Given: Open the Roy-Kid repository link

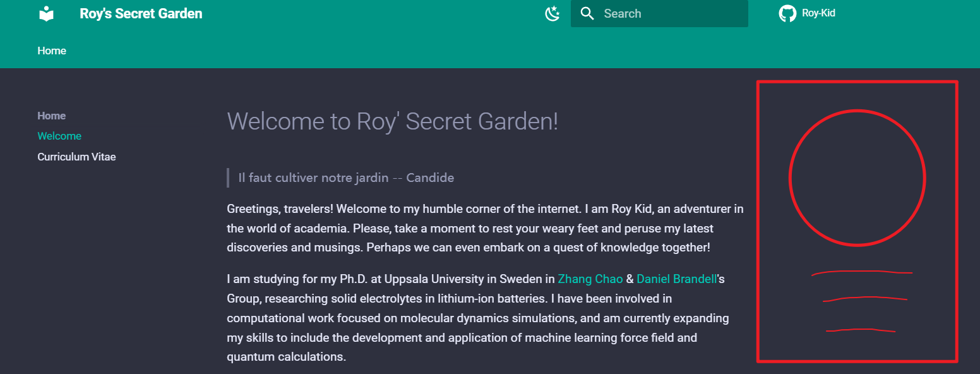Looking at the screenshot, I should 808,13.
